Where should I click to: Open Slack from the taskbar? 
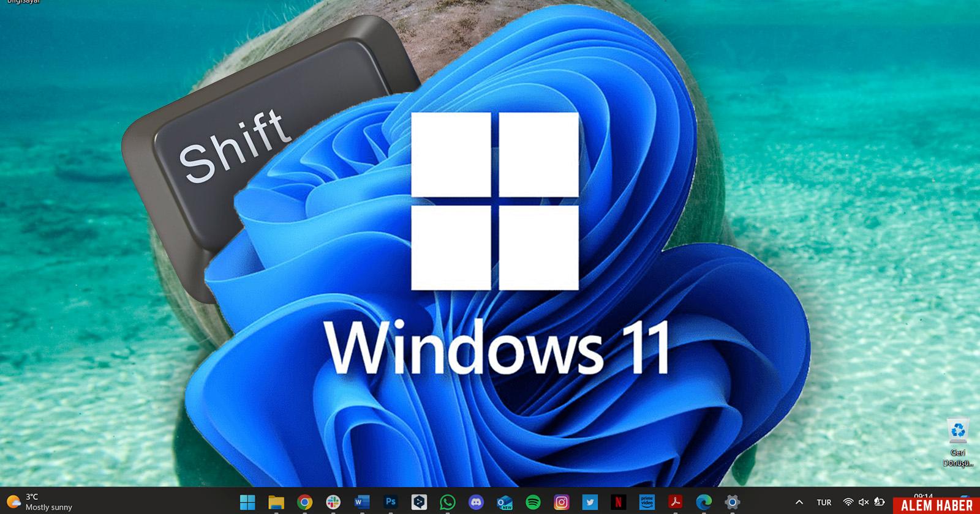coord(333,502)
